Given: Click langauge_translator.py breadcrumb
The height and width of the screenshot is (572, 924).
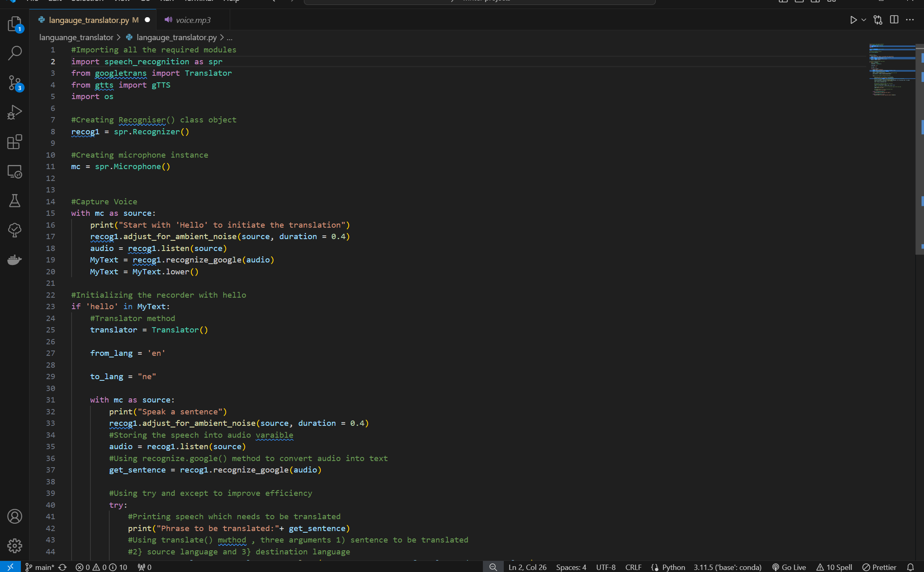Looking at the screenshot, I should (x=177, y=37).
